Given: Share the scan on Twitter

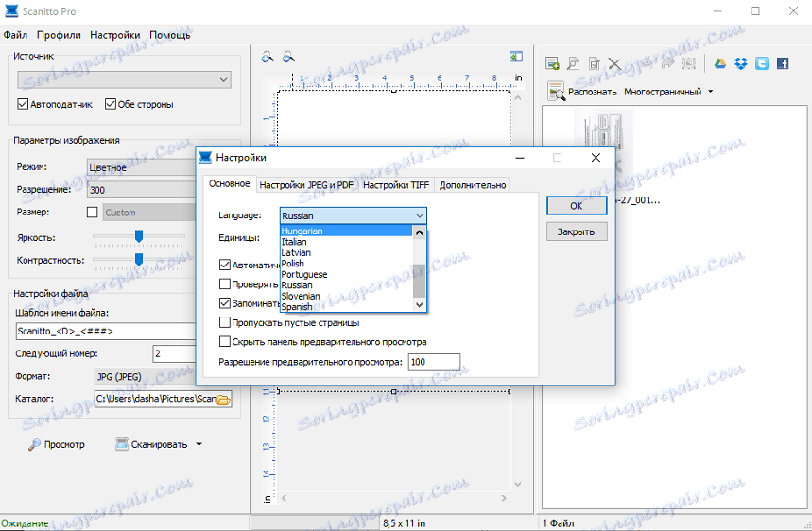Looking at the screenshot, I should point(762,63).
